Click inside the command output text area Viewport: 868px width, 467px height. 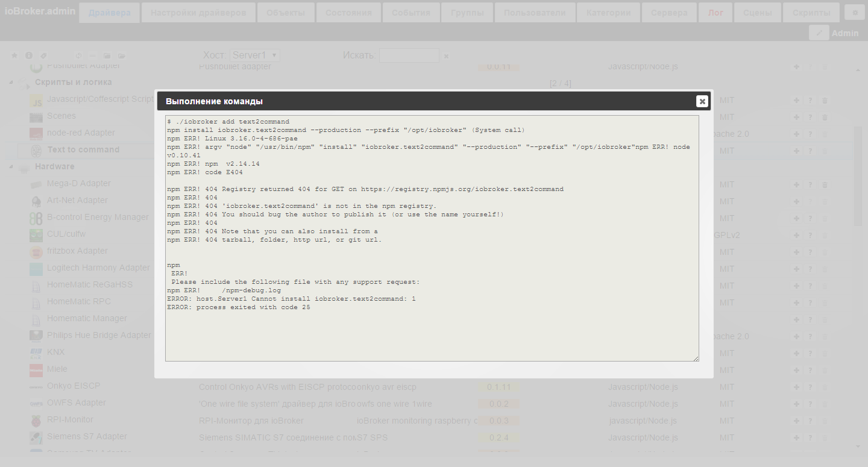(432, 239)
